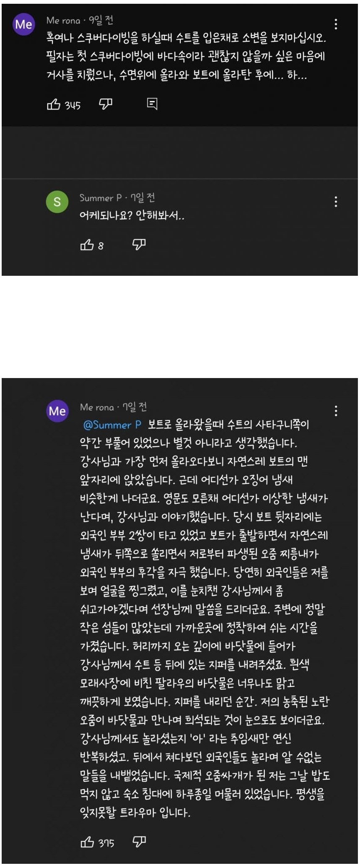
Task: Dislike Summer P's comment
Action: point(139,244)
